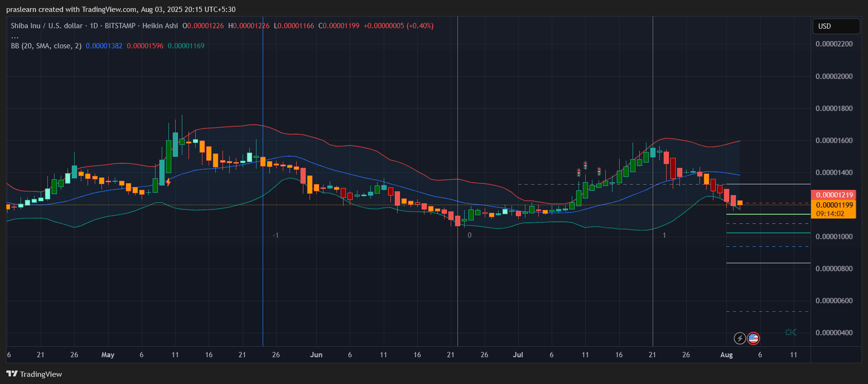Click price axis label 0.00000600
Viewport: 868px width, 384px height.
(x=834, y=301)
